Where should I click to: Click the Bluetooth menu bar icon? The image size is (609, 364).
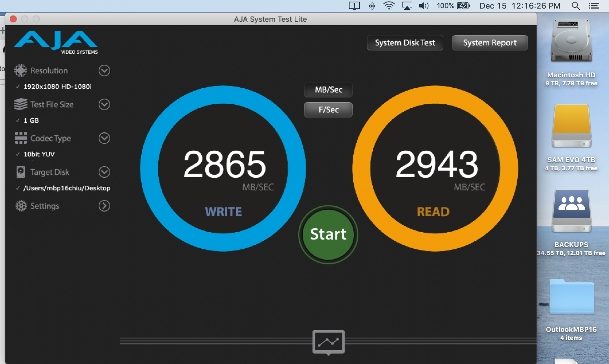tap(371, 6)
